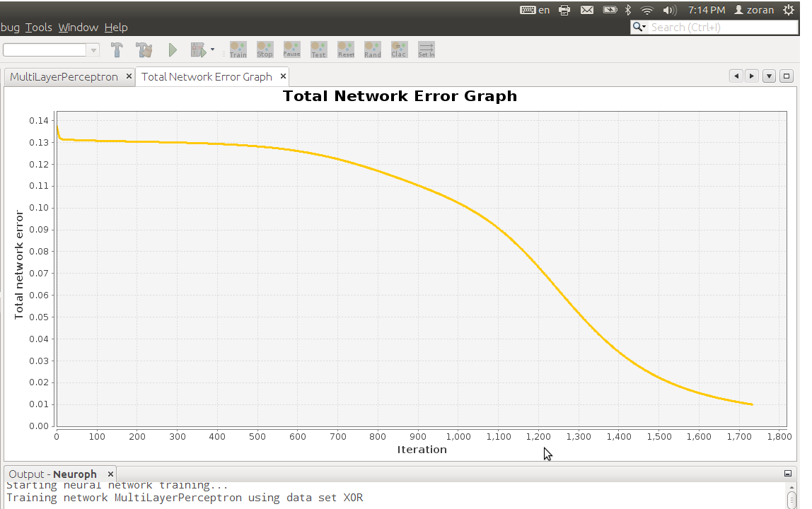The width and height of the screenshot is (812, 509).
Task: Click the 'Iteration' axis label
Action: pos(422,450)
